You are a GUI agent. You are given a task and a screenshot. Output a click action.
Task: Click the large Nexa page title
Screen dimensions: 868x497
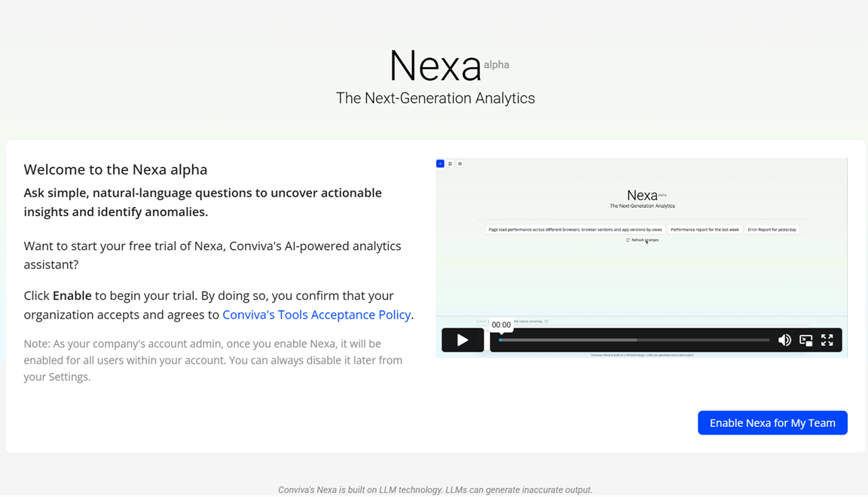[x=435, y=66]
